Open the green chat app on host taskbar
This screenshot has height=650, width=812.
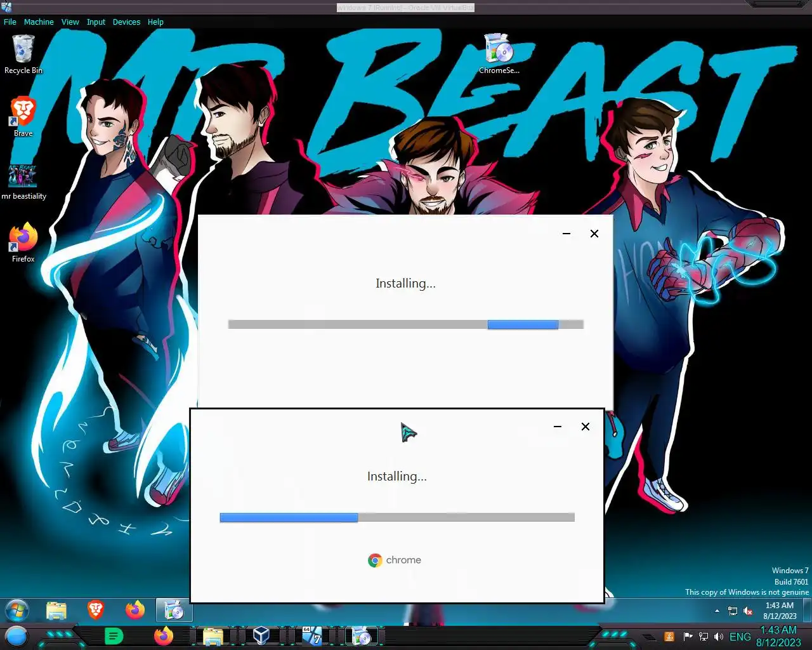(x=114, y=636)
